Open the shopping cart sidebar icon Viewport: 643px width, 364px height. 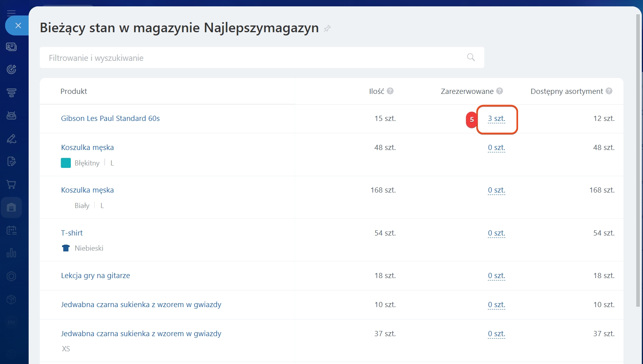coord(12,185)
